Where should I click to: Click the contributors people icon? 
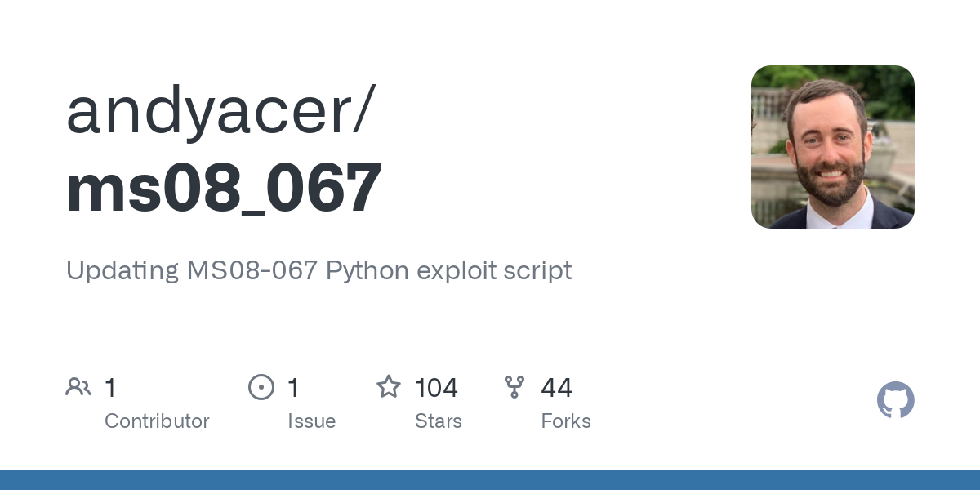pyautogui.click(x=78, y=387)
